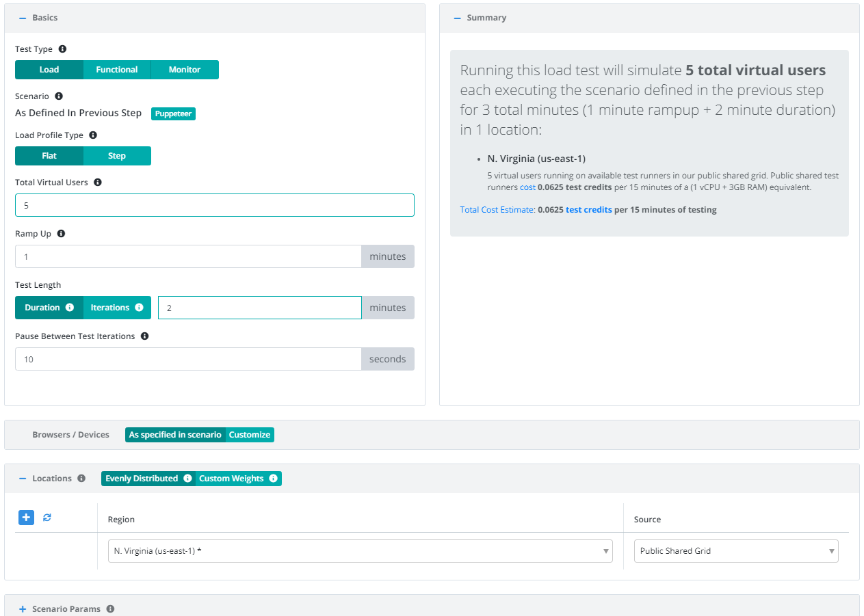The height and width of the screenshot is (616, 864).
Task: Select the Monitor test type
Action: tap(185, 70)
